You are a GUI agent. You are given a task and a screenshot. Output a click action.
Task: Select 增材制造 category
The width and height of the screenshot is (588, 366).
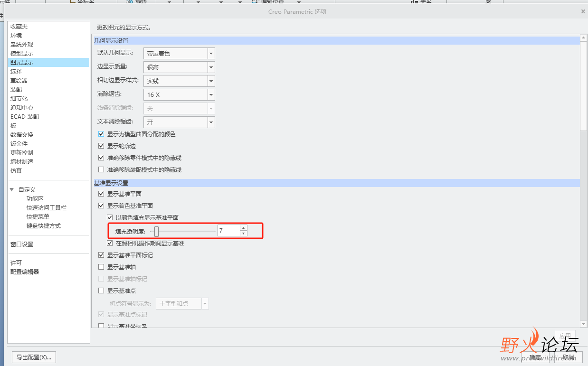point(22,162)
